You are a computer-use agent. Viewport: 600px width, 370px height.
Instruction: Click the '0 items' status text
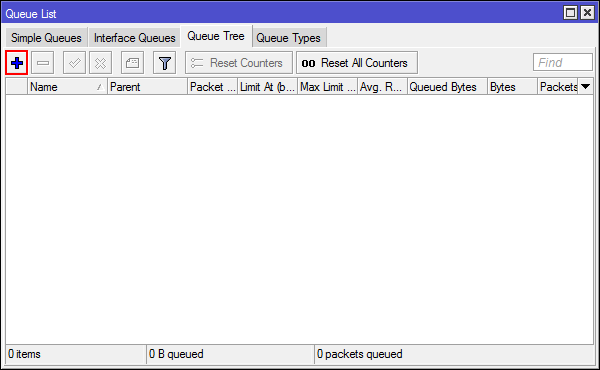pos(24,354)
